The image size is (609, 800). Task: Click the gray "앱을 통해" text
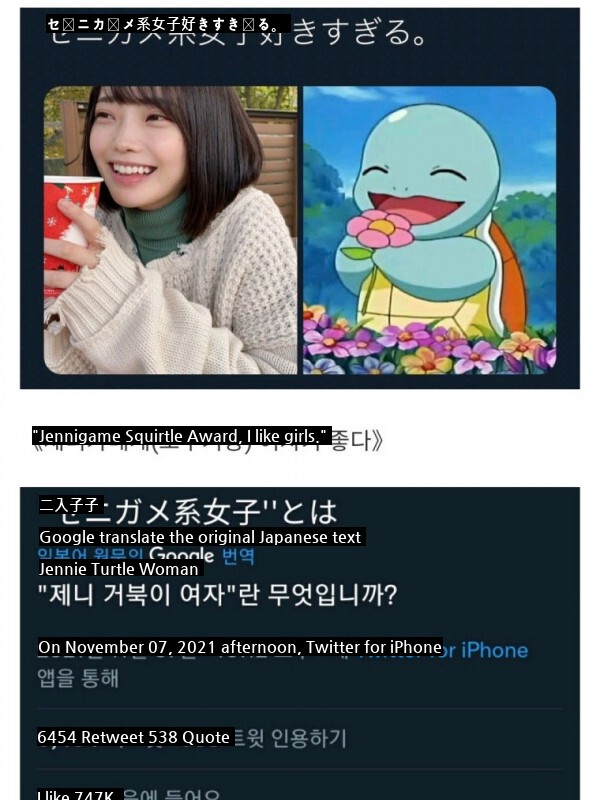click(78, 678)
